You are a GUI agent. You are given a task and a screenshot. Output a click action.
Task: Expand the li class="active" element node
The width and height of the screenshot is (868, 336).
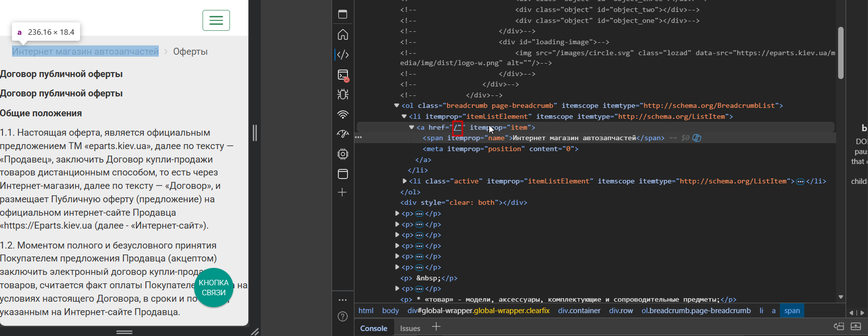coord(405,181)
